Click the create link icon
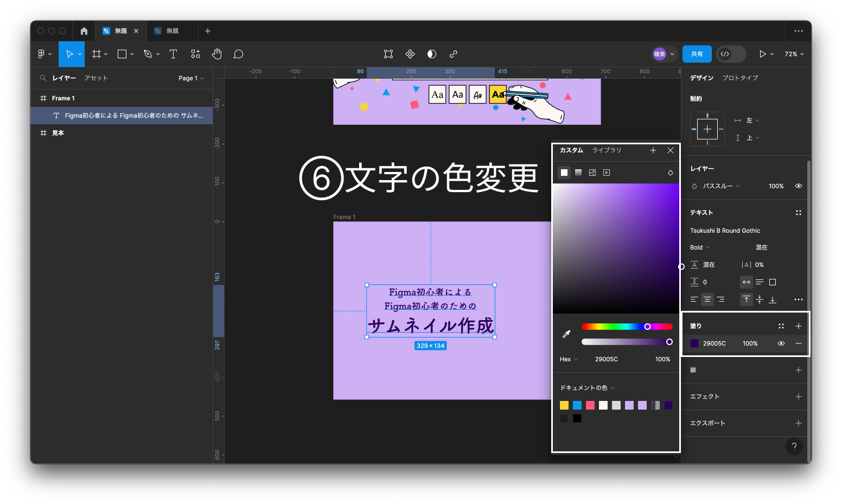The width and height of the screenshot is (842, 504). [454, 54]
